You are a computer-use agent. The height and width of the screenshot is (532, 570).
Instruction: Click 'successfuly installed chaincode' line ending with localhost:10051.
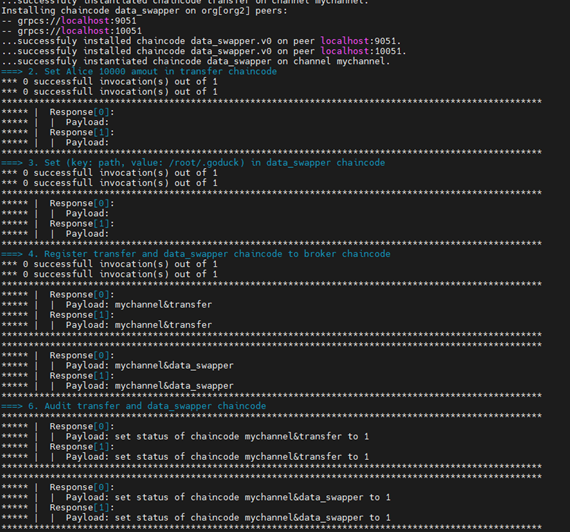[x=204, y=51]
